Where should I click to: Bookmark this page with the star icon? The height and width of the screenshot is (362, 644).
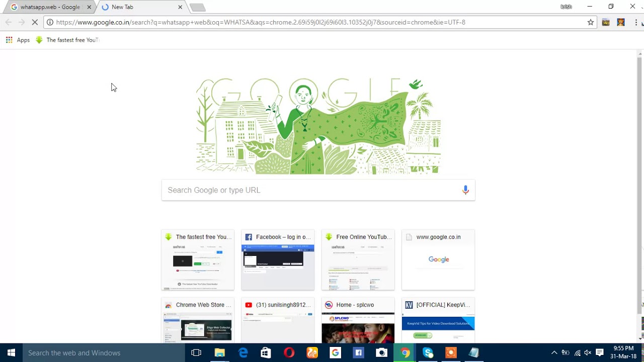click(591, 22)
